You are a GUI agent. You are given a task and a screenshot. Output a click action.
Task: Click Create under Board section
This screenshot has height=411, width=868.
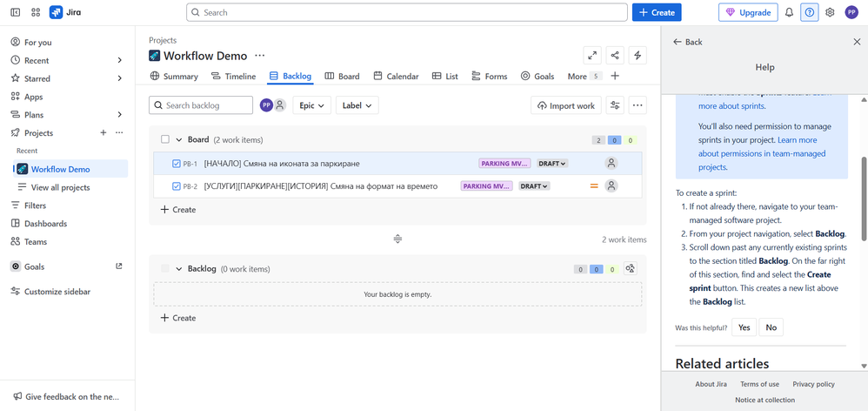click(177, 209)
